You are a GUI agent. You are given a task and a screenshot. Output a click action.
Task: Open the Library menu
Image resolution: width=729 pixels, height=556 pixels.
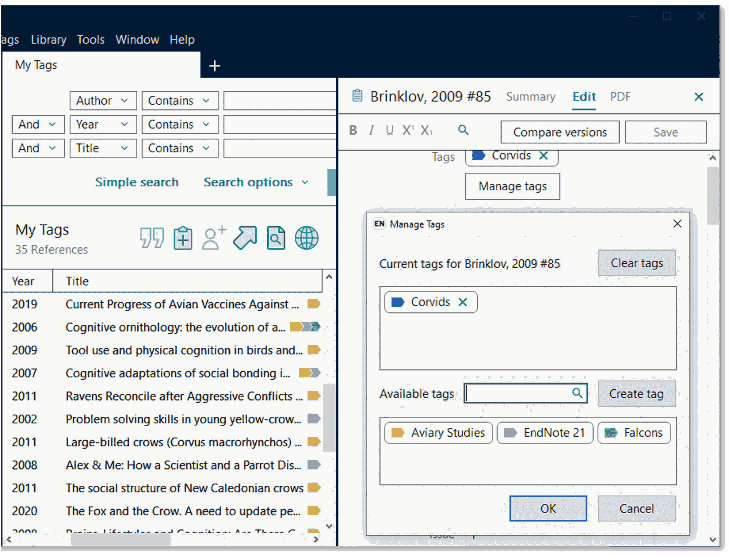(x=48, y=40)
